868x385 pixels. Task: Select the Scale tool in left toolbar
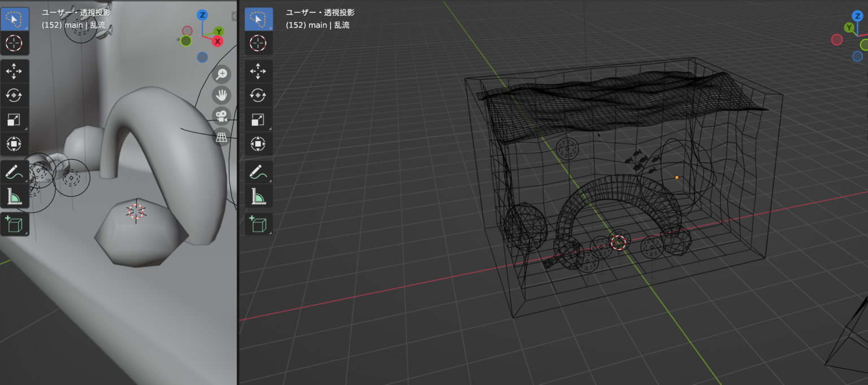pos(15,120)
